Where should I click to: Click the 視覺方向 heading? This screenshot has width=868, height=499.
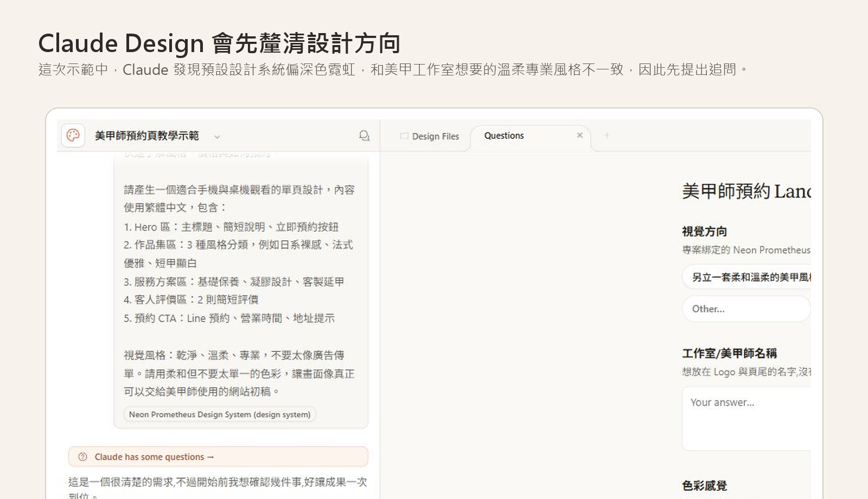(704, 232)
